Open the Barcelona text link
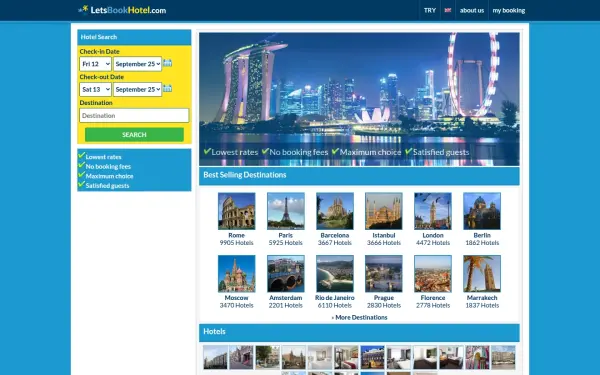 click(335, 235)
